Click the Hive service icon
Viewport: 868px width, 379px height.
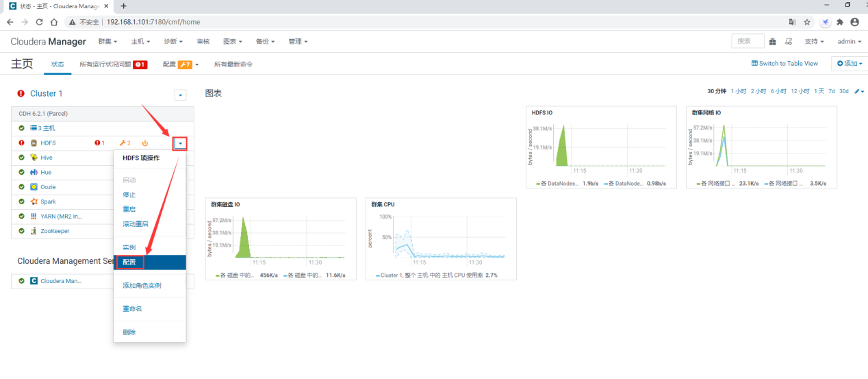point(34,158)
